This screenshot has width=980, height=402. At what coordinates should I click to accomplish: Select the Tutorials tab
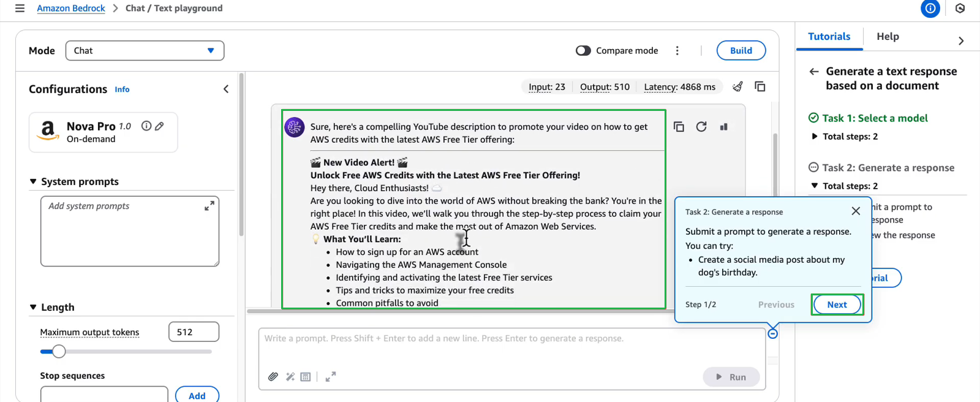[829, 37]
